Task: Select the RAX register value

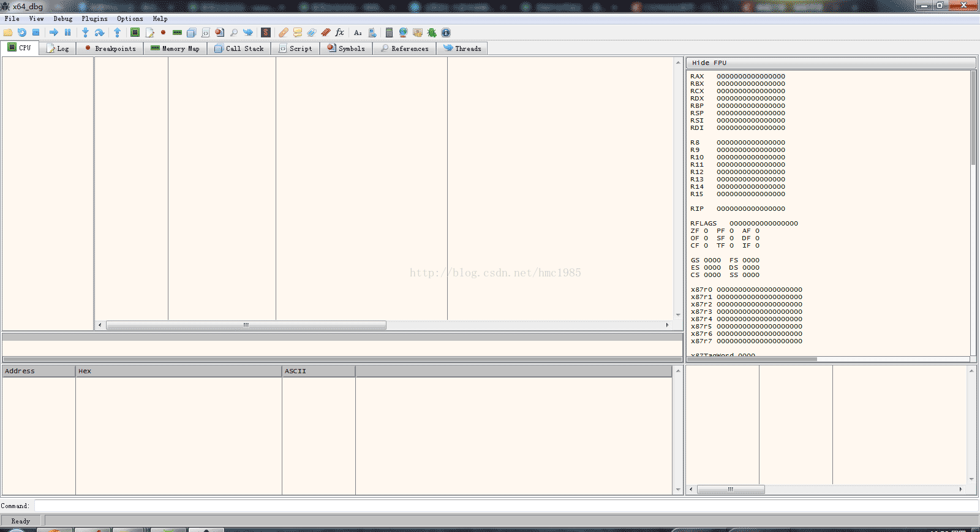Action: pos(751,77)
